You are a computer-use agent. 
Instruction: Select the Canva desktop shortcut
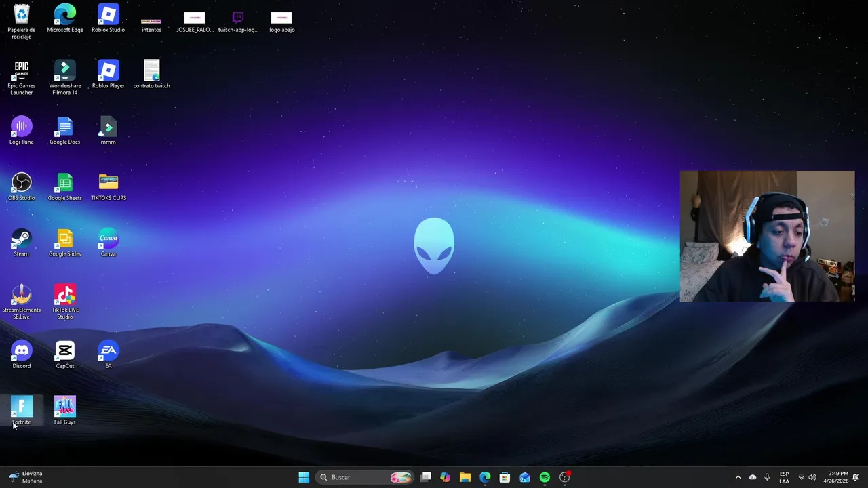(x=108, y=243)
